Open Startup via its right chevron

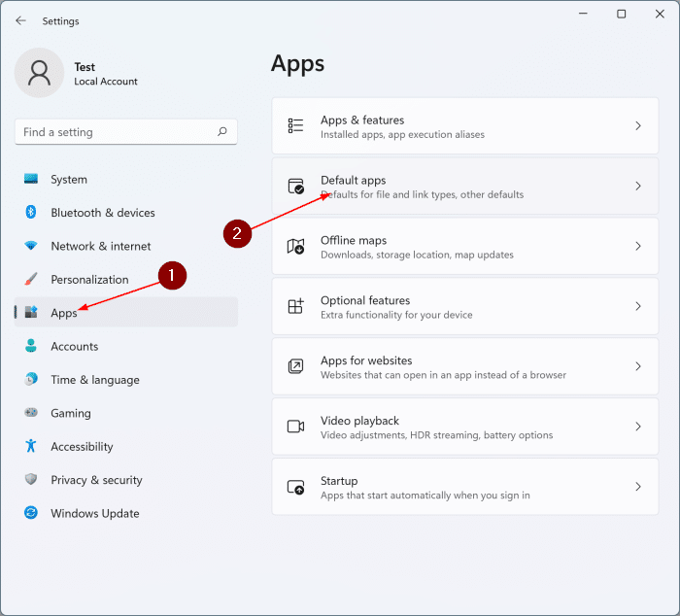pyautogui.click(x=638, y=487)
